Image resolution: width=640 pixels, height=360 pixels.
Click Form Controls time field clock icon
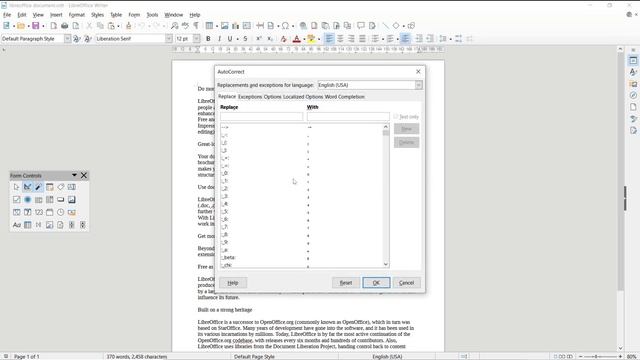pos(60,212)
